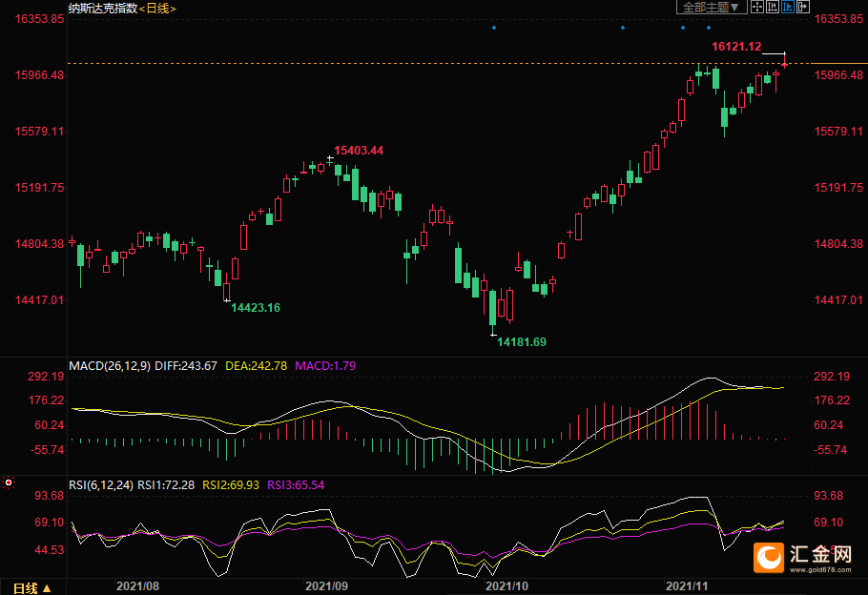Image resolution: width=868 pixels, height=595 pixels.
Task: Click the orange 日线 label in chart title
Action: coord(157,9)
